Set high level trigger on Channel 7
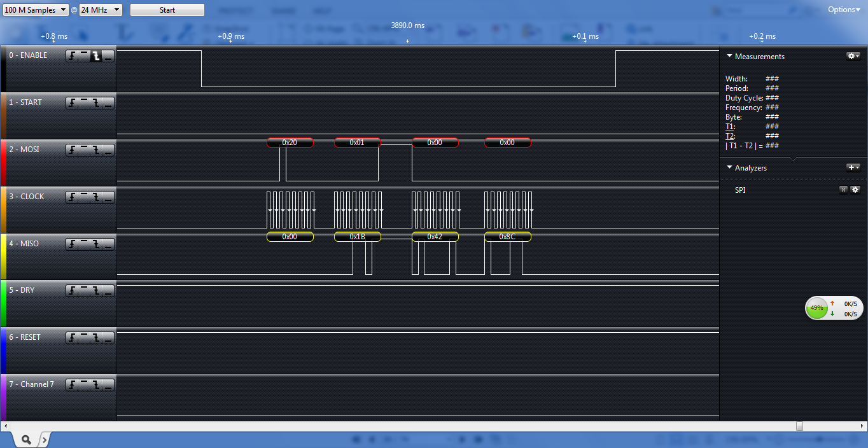The width and height of the screenshot is (868, 448). 84,384
